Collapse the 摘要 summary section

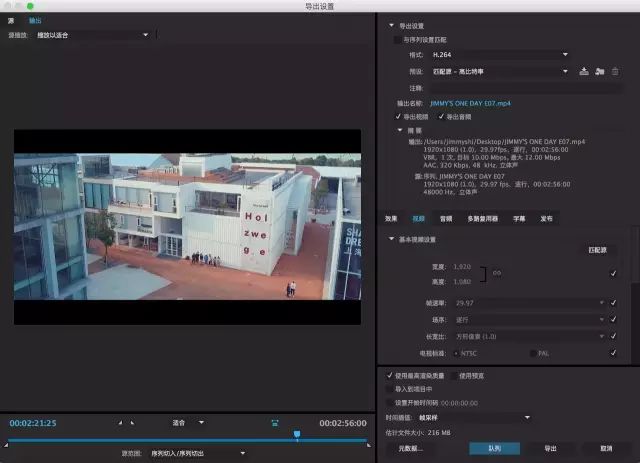pos(400,130)
